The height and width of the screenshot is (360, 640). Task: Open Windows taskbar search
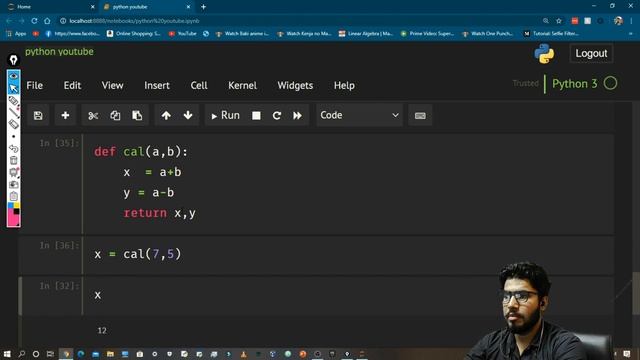pos(22,354)
